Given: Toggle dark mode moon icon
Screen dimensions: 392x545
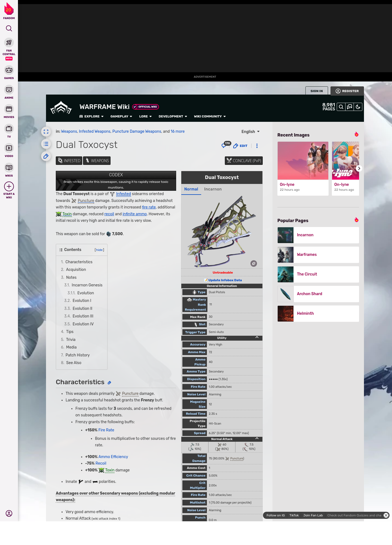Looking at the screenshot, I should pos(358,107).
